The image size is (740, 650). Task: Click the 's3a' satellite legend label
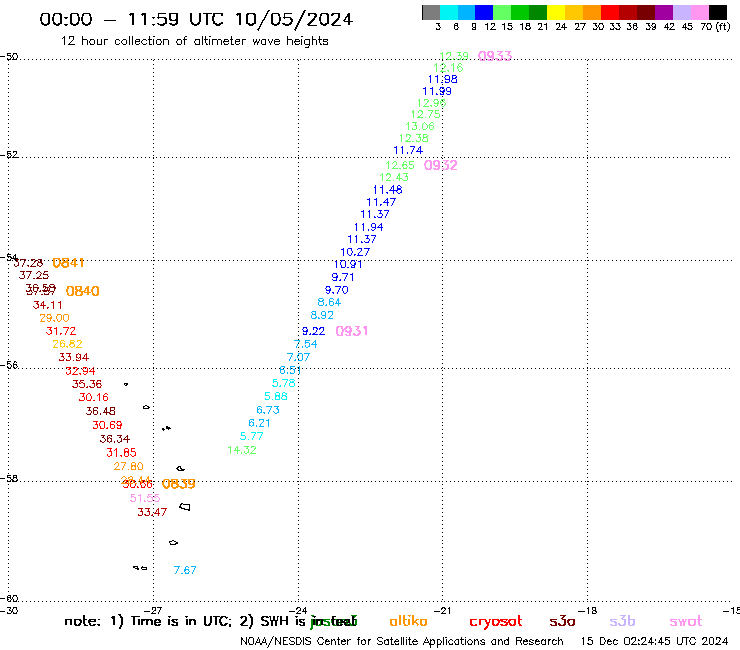coord(562,622)
